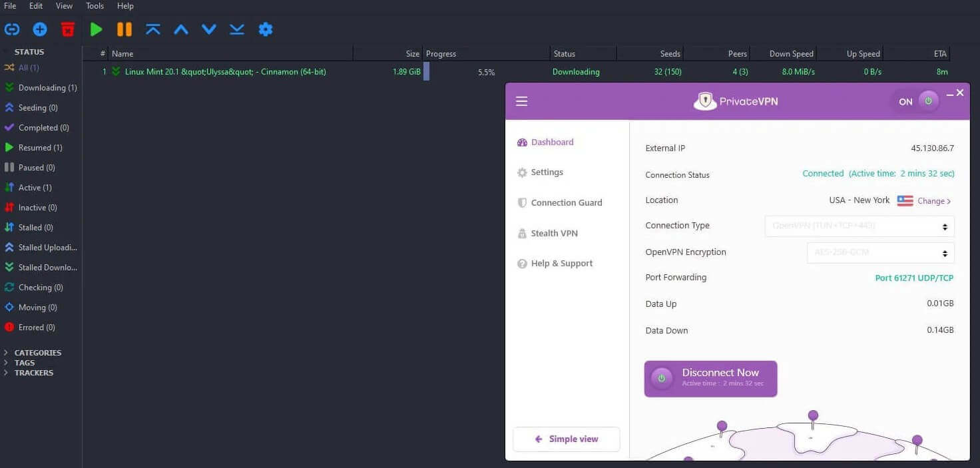Click the Data Down value 0.14GB
Image resolution: width=980 pixels, height=468 pixels.
point(940,330)
